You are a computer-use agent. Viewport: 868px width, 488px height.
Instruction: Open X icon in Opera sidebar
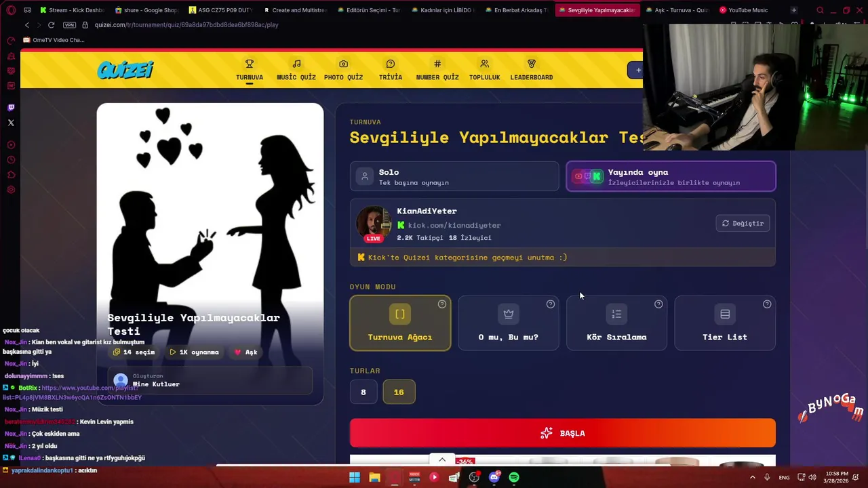11,123
